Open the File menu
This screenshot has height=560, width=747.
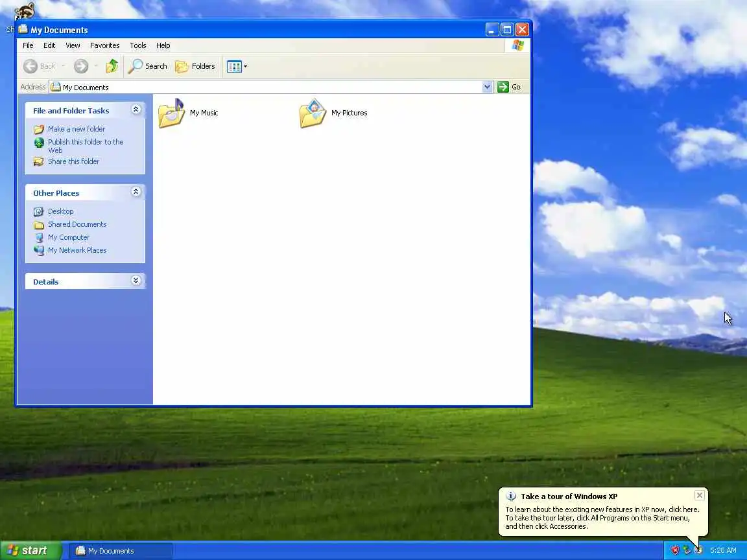tap(28, 46)
